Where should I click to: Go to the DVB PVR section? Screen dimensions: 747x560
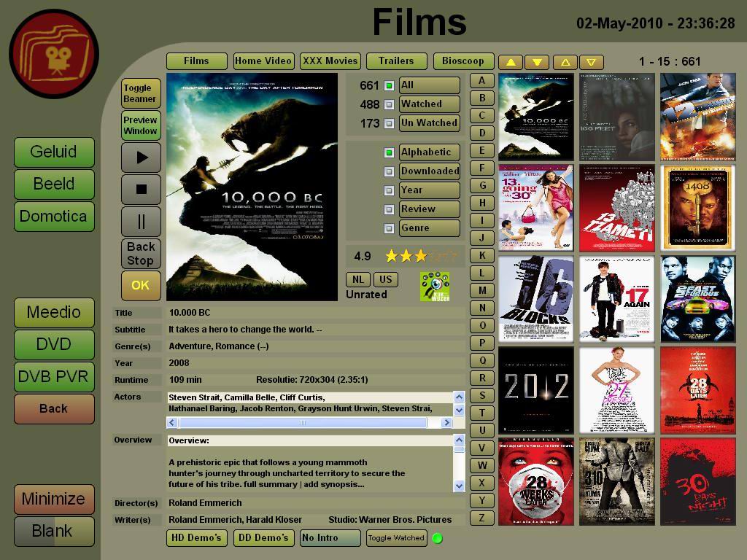coord(54,377)
